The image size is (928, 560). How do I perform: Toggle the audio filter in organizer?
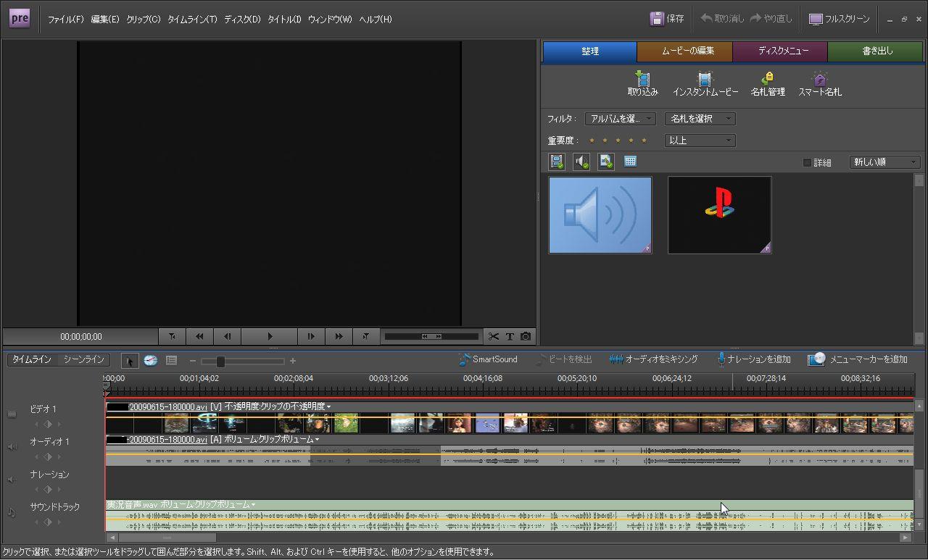point(581,162)
